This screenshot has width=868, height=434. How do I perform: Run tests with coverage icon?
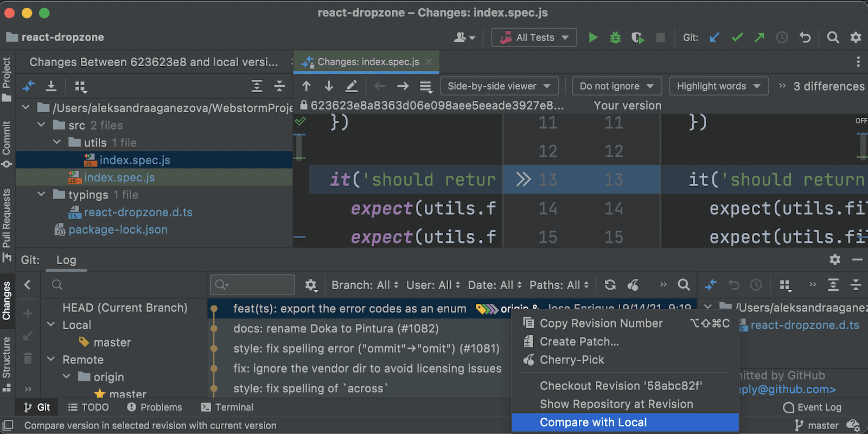point(638,37)
